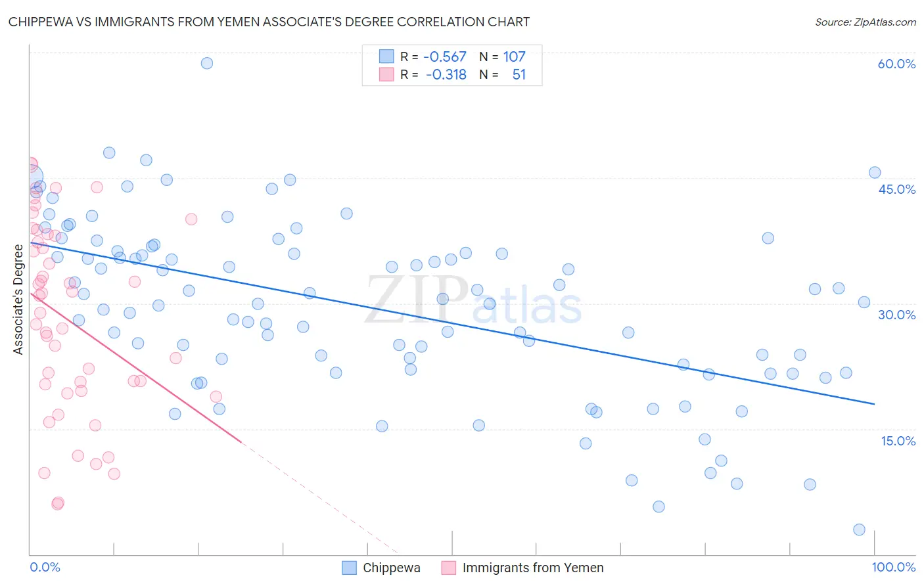Click the chart title text
Screen dimensions: 924x586
click(269, 22)
